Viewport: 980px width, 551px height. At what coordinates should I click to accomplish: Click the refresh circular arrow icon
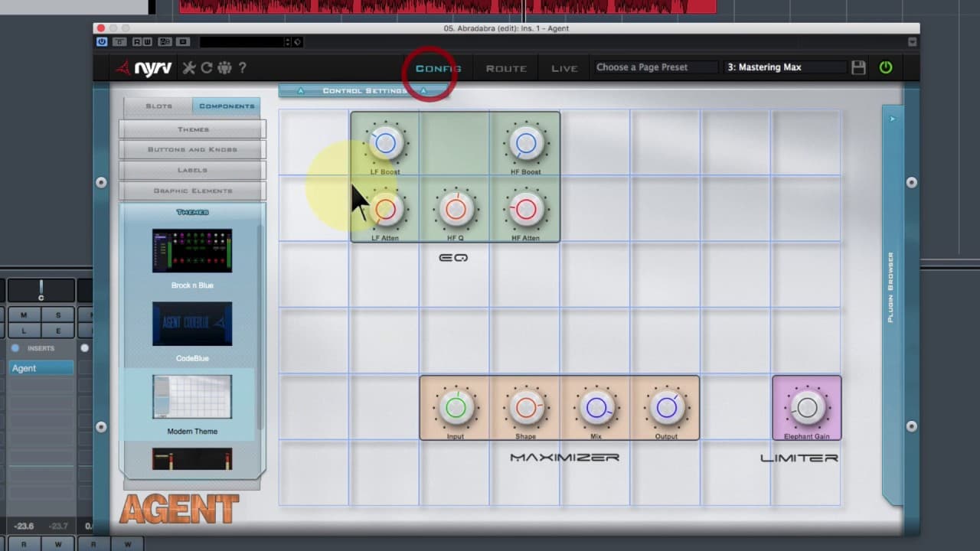pyautogui.click(x=207, y=67)
